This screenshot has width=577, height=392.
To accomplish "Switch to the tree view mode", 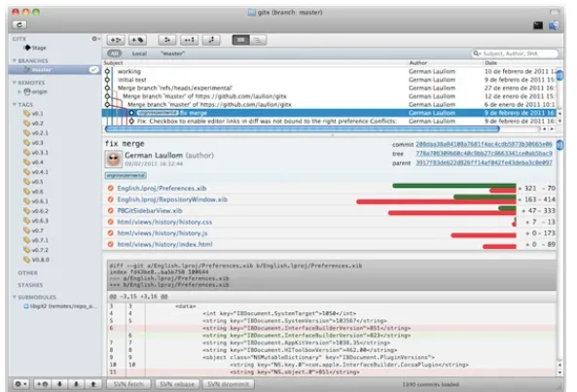I will click(258, 40).
